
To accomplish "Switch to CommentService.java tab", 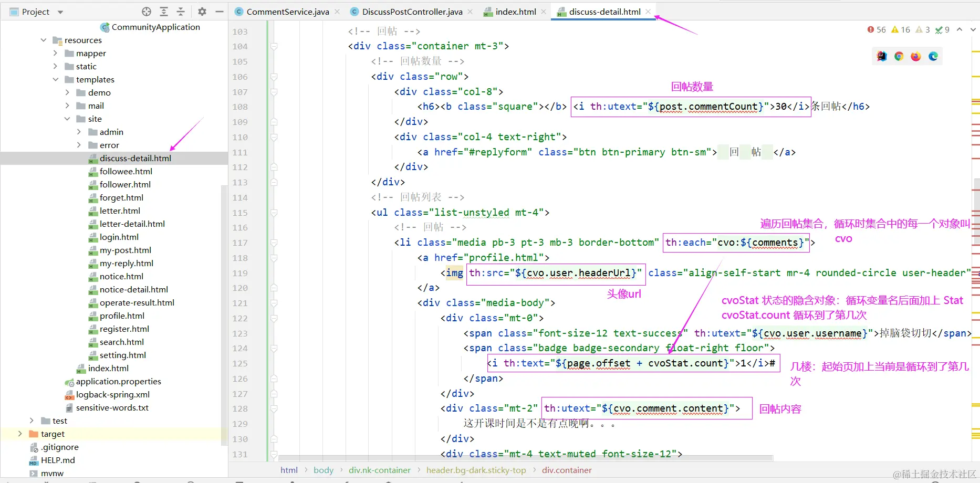I will [x=287, y=12].
